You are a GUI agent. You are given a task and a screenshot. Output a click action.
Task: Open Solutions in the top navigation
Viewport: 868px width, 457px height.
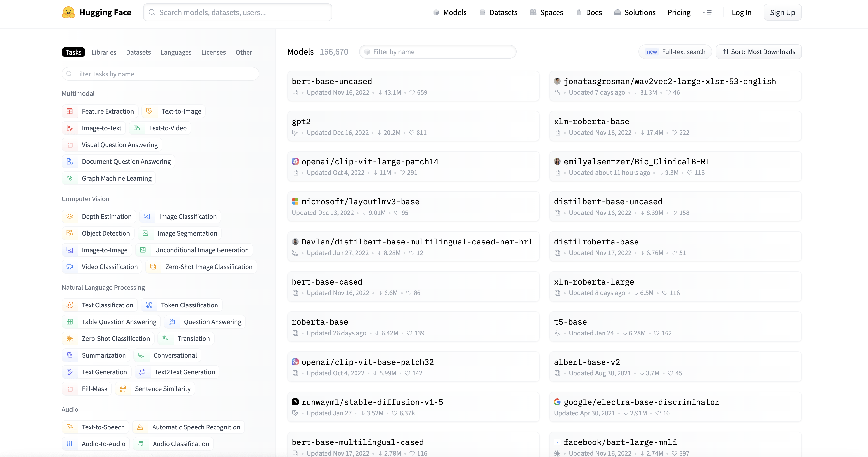tap(635, 13)
